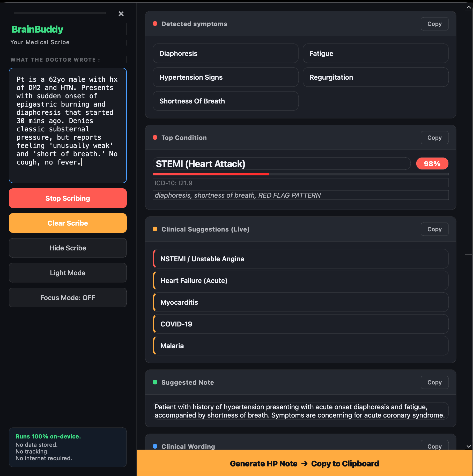Click the Clinical Suggestions (Live) heading
Viewport: 473px width, 476px height.
pyautogui.click(x=205, y=229)
